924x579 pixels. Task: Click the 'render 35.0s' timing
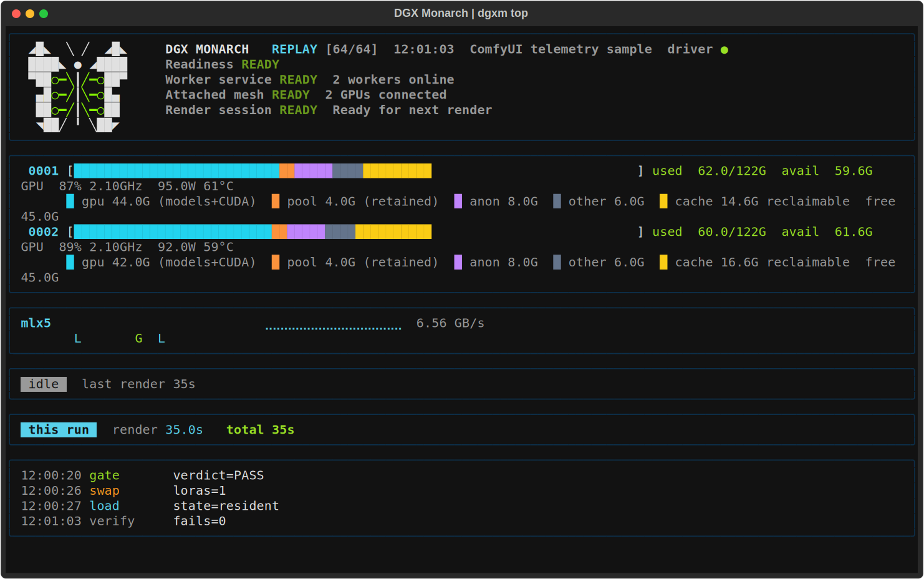pos(158,430)
